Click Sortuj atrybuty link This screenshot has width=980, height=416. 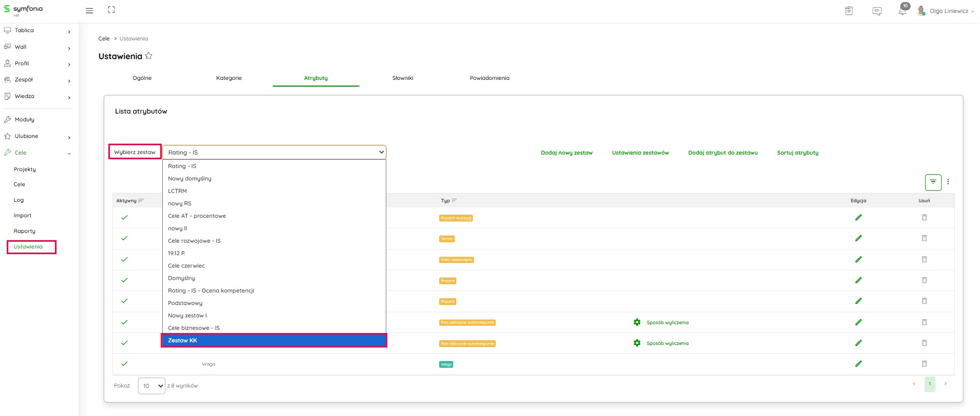pos(797,152)
